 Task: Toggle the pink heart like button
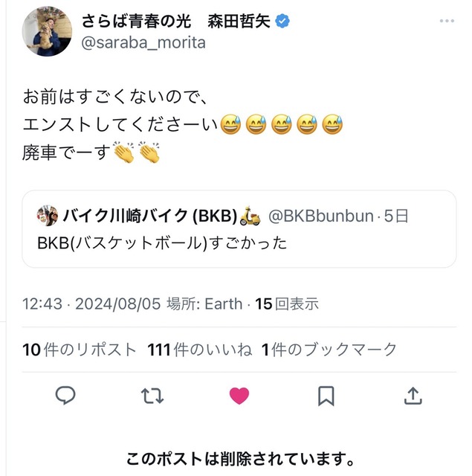coord(239,396)
